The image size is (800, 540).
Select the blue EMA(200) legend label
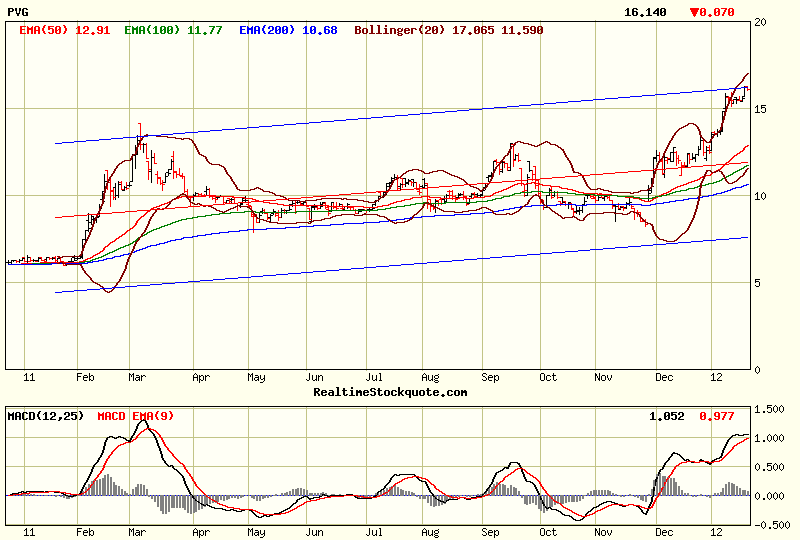tap(265, 31)
